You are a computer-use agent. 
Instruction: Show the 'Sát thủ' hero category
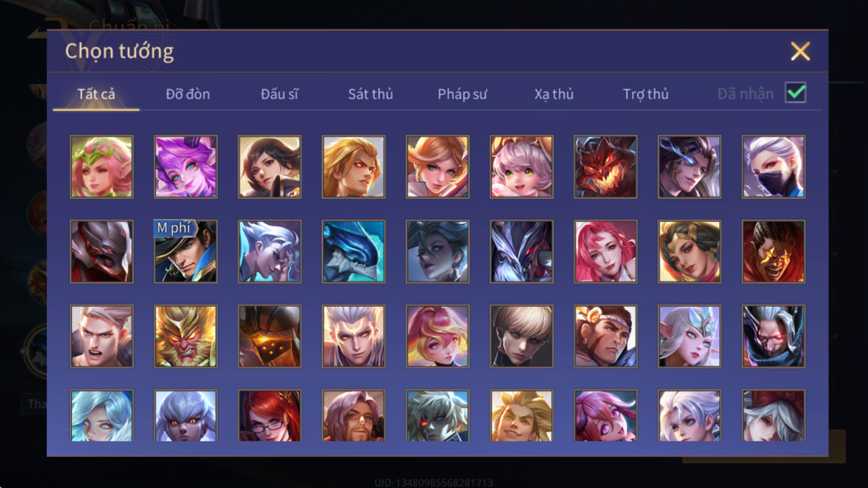click(x=370, y=94)
